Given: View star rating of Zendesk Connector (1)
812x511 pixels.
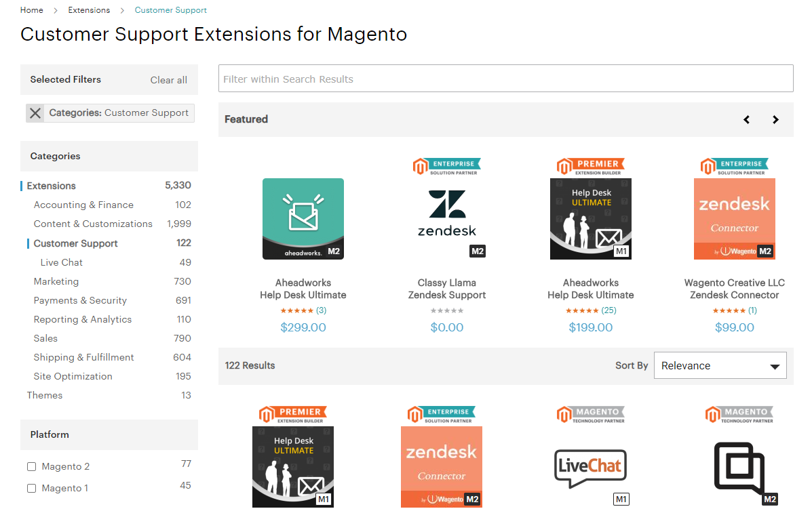Looking at the screenshot, I should pyautogui.click(x=729, y=311).
